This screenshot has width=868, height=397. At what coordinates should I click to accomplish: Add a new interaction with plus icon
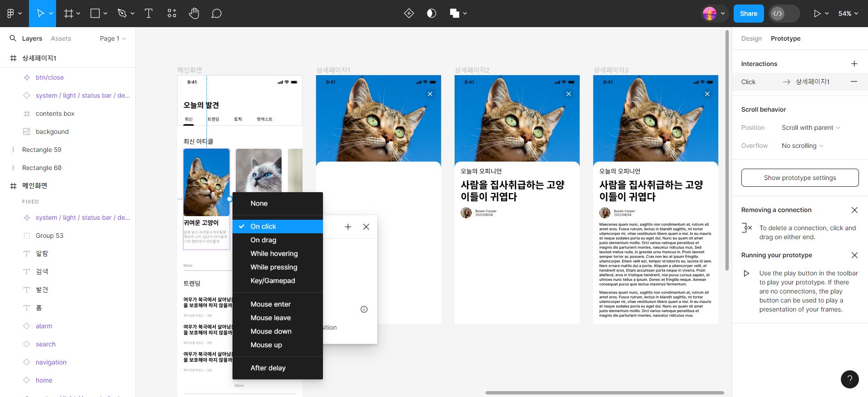click(x=854, y=64)
